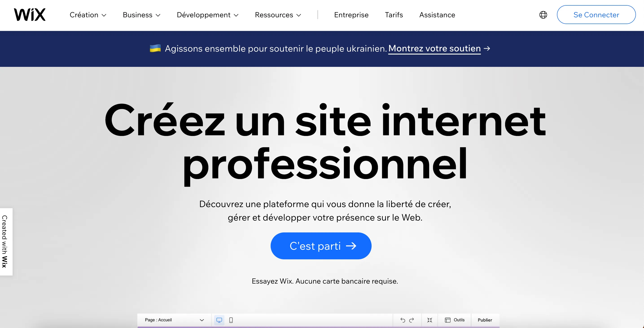Open Outils in editor toolbar
The image size is (644, 328).
[455, 320]
